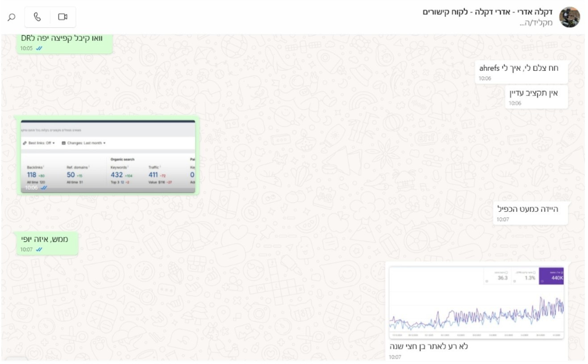The width and height of the screenshot is (588, 364).
Task: Click 'Changes: Last month' dropdown in image
Action: pyautogui.click(x=83, y=143)
